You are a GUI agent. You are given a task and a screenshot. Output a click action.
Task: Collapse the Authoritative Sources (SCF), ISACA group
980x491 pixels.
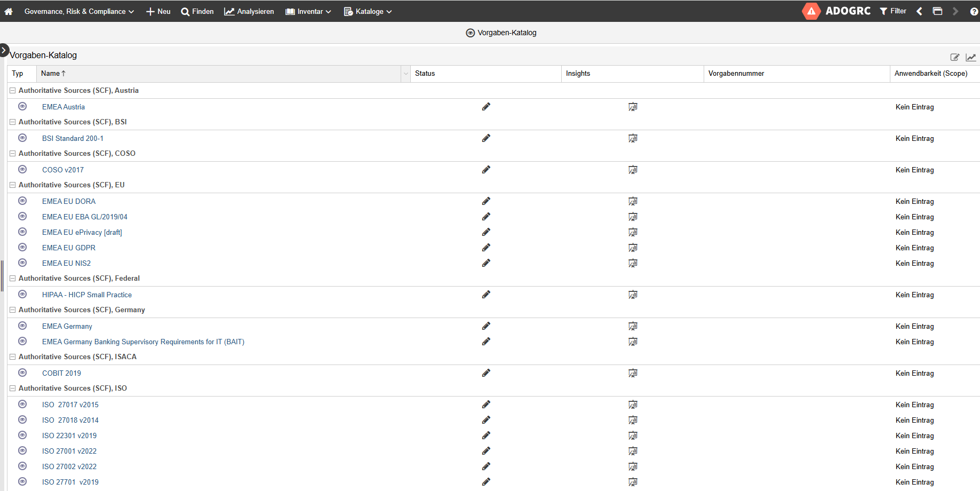(x=13, y=357)
